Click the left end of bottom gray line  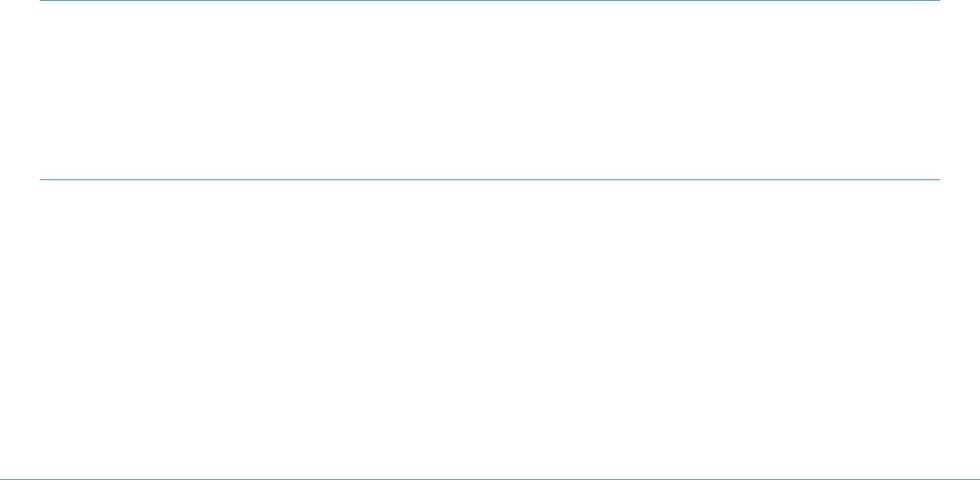3,479
